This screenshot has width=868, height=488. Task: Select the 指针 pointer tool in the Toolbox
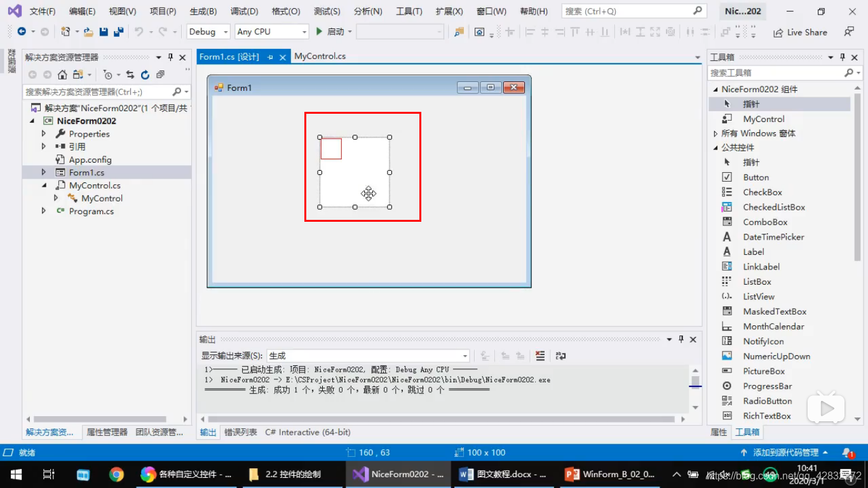coord(752,104)
